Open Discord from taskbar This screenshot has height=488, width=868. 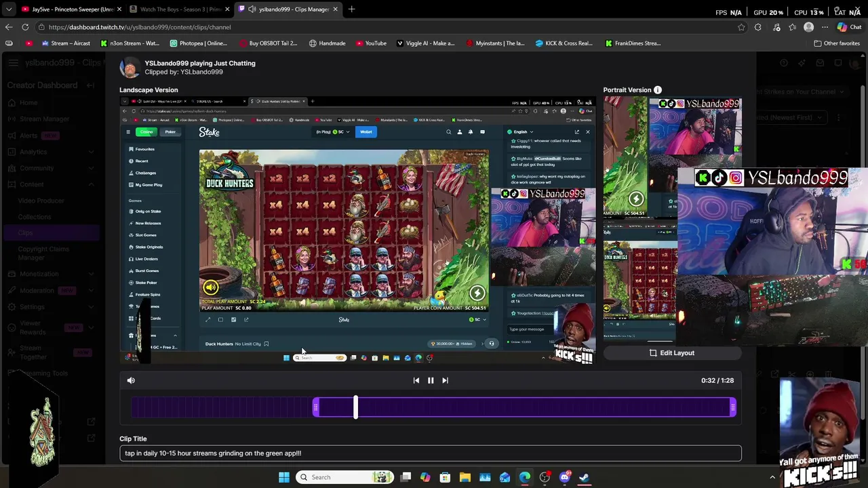[x=565, y=477]
